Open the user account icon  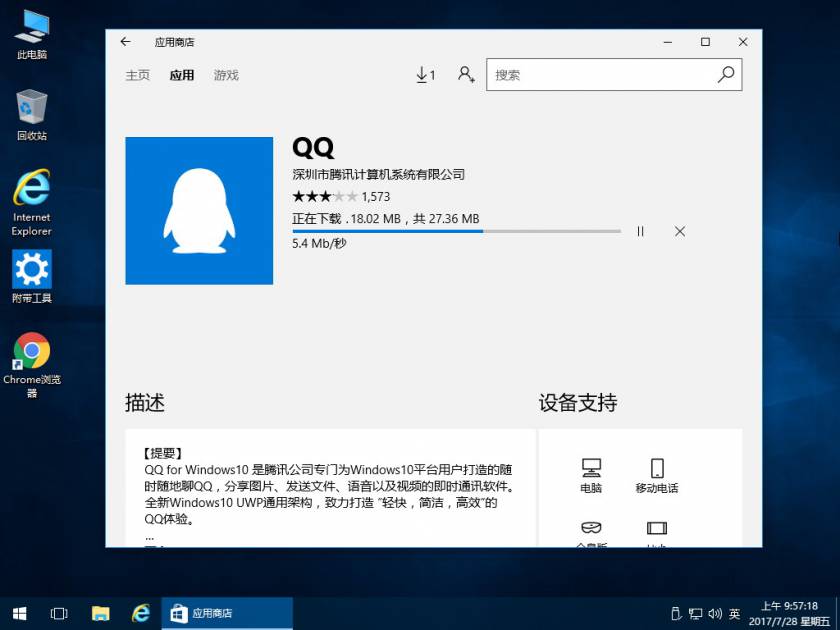466,74
